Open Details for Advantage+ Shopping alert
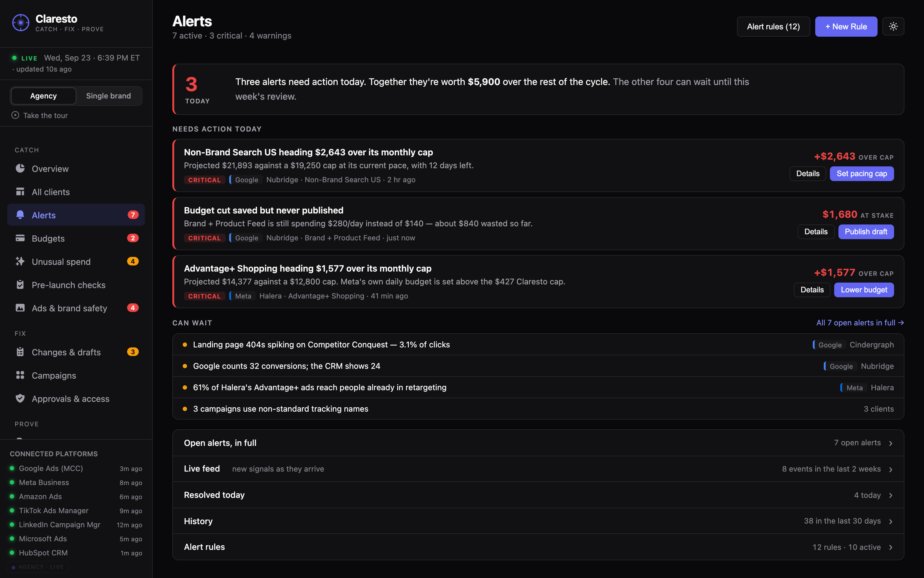The height and width of the screenshot is (578, 924). (812, 290)
